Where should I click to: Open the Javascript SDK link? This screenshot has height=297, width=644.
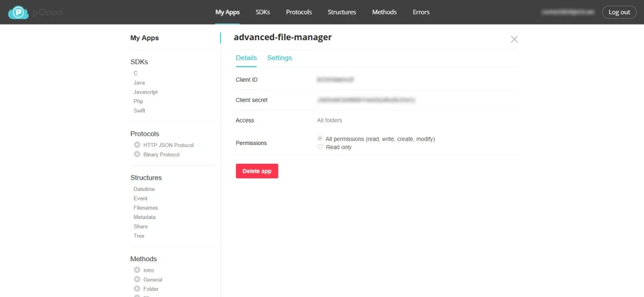coord(145,92)
